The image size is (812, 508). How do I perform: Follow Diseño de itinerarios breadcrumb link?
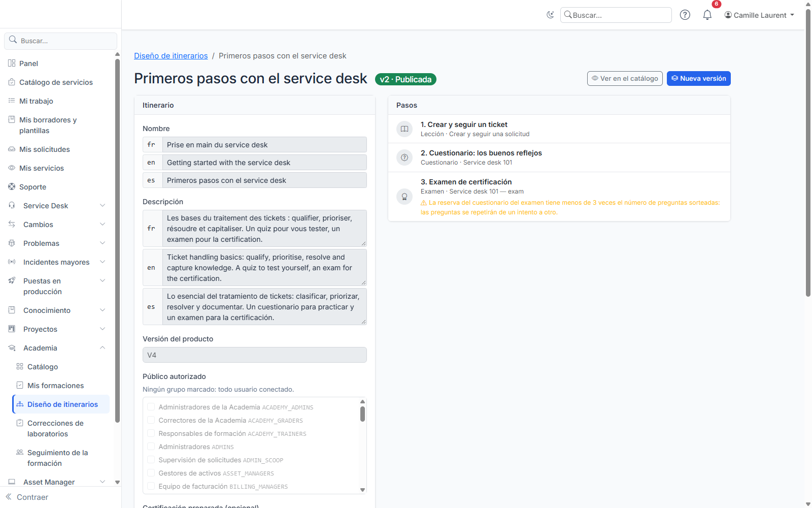click(171, 55)
